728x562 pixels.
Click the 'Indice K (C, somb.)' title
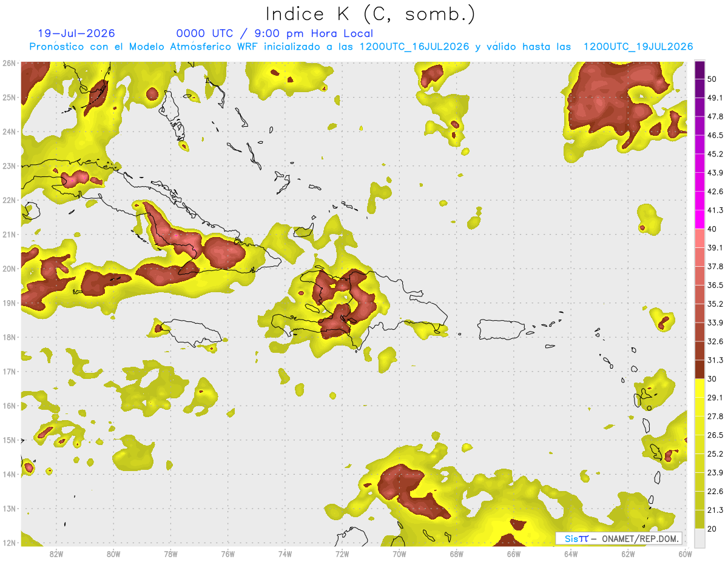(x=371, y=15)
